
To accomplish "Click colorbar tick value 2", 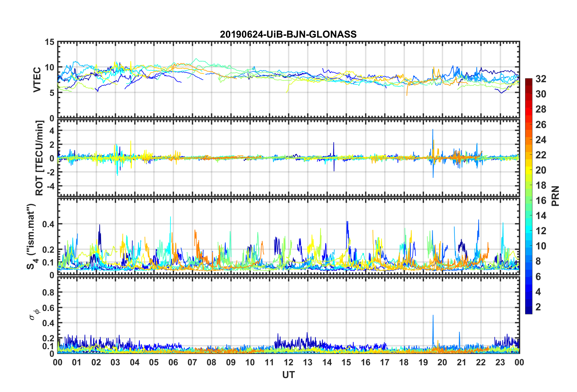I will tap(538, 307).
